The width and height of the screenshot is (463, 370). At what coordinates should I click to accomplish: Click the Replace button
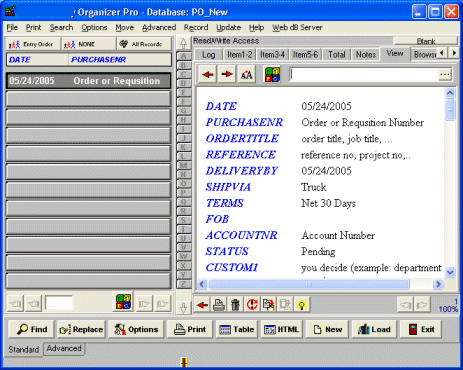pos(81,329)
